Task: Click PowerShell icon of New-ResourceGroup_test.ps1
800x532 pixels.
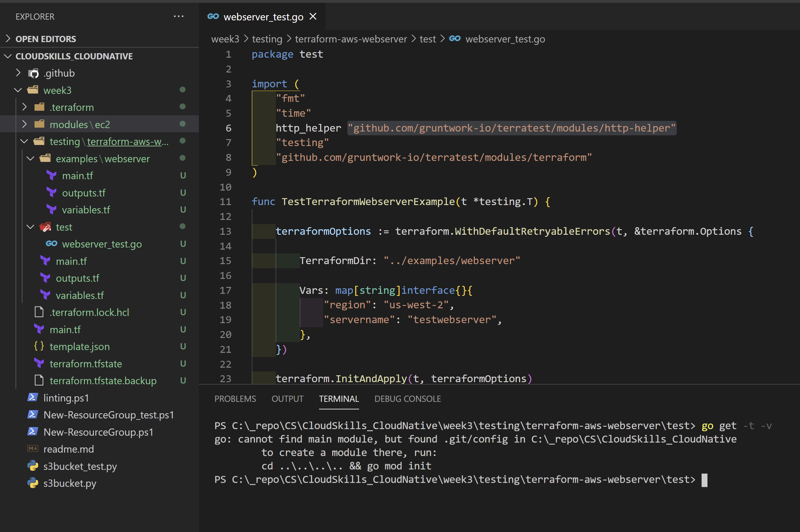Action: click(x=33, y=415)
